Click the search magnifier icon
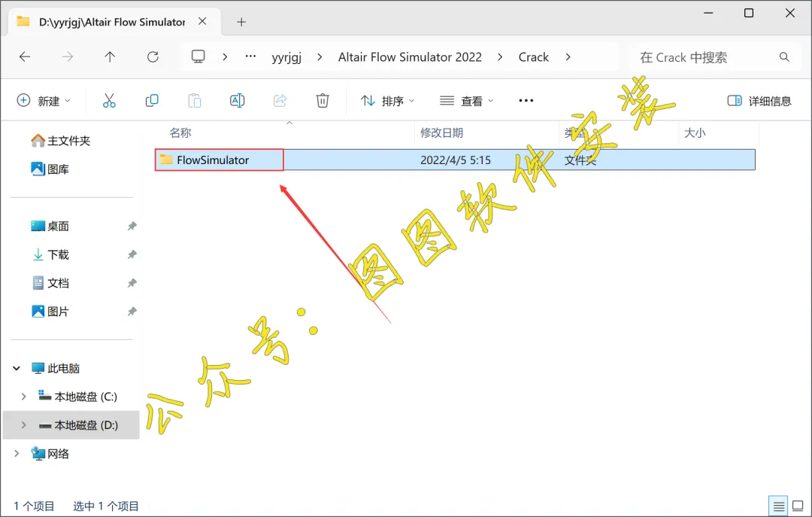This screenshot has height=517, width=812. (784, 57)
